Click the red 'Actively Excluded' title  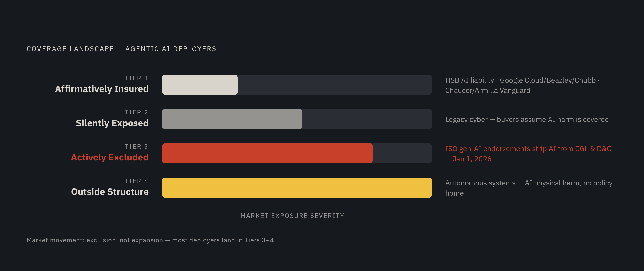click(110, 158)
